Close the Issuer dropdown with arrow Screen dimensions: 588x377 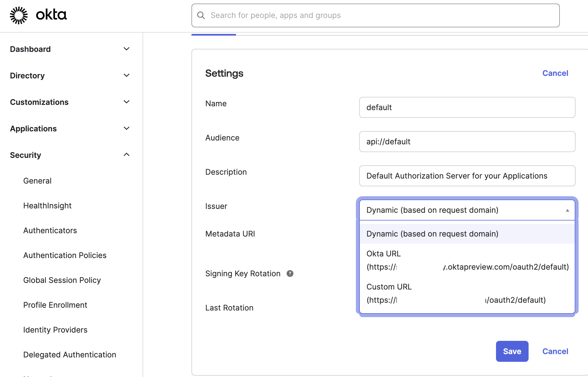pos(567,210)
